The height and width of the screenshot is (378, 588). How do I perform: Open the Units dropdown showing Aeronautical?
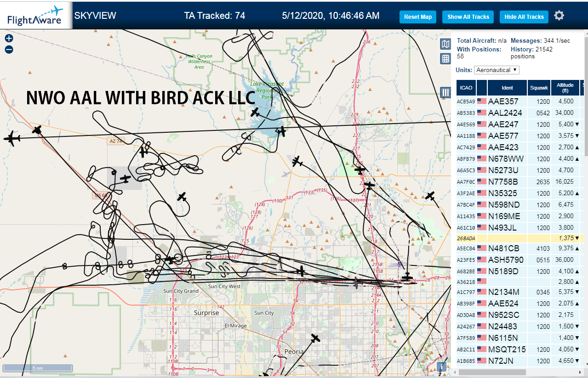(x=497, y=70)
